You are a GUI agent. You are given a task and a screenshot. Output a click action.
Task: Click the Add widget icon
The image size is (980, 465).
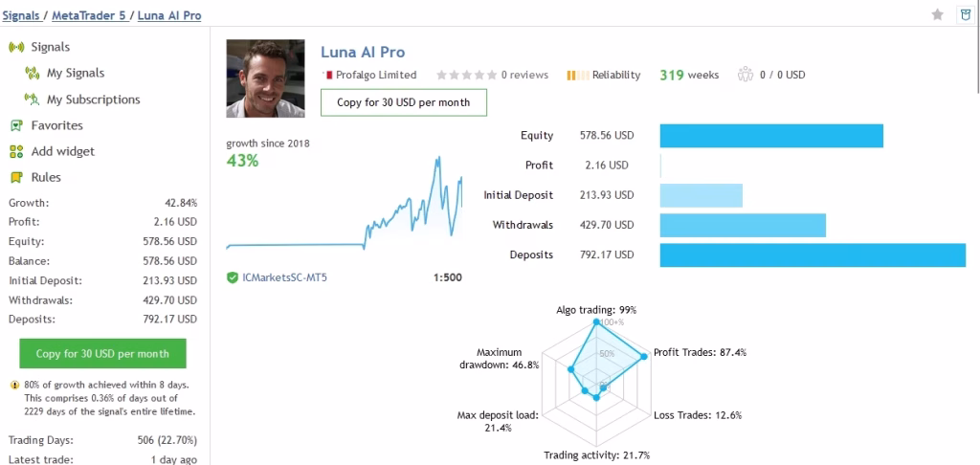tap(15, 151)
